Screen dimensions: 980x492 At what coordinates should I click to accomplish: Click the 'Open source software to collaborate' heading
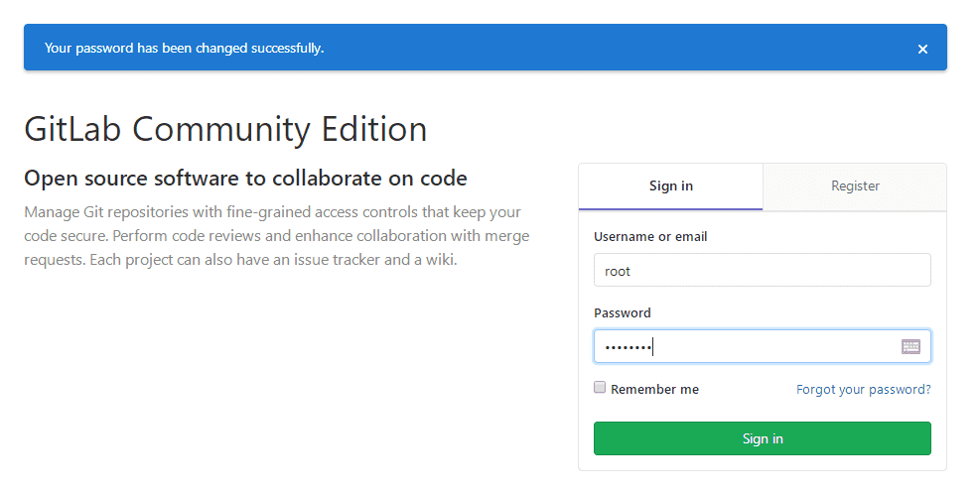pos(245,179)
